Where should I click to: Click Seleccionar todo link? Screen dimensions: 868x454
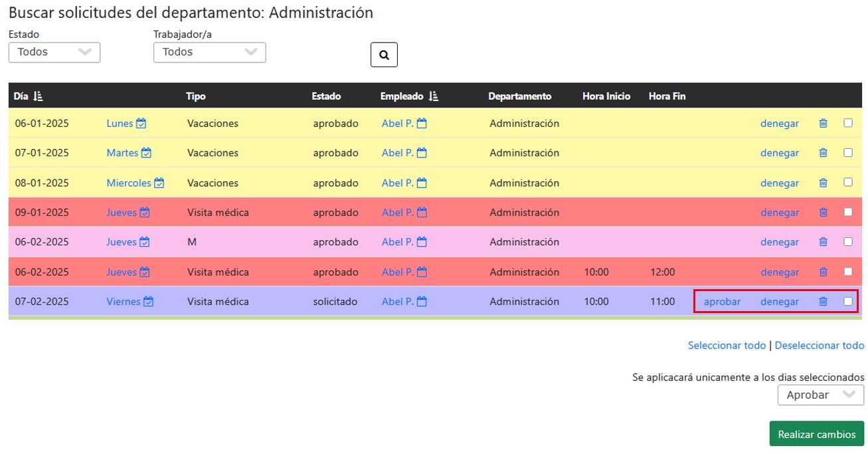click(x=727, y=345)
